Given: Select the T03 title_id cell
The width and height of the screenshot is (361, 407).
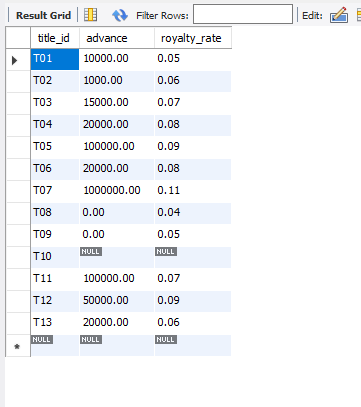Looking at the screenshot, I should click(x=55, y=103).
